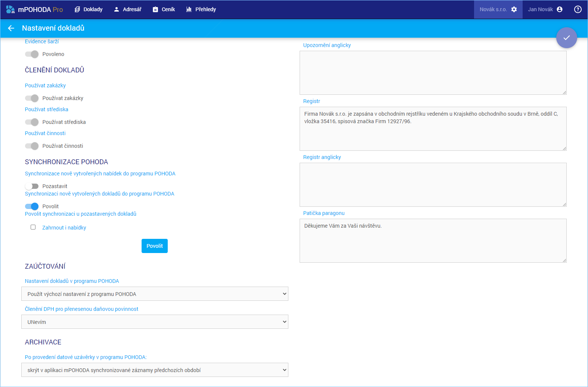Click the mPOHODA Pro brand name
Image resolution: width=588 pixels, height=387 pixels.
point(40,9)
